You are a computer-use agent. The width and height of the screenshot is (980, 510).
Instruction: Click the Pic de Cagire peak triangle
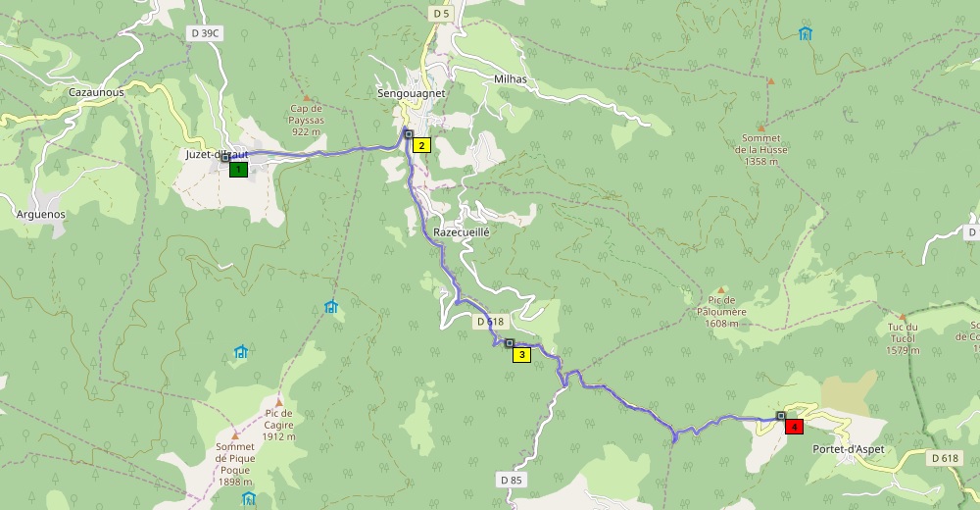point(278,403)
